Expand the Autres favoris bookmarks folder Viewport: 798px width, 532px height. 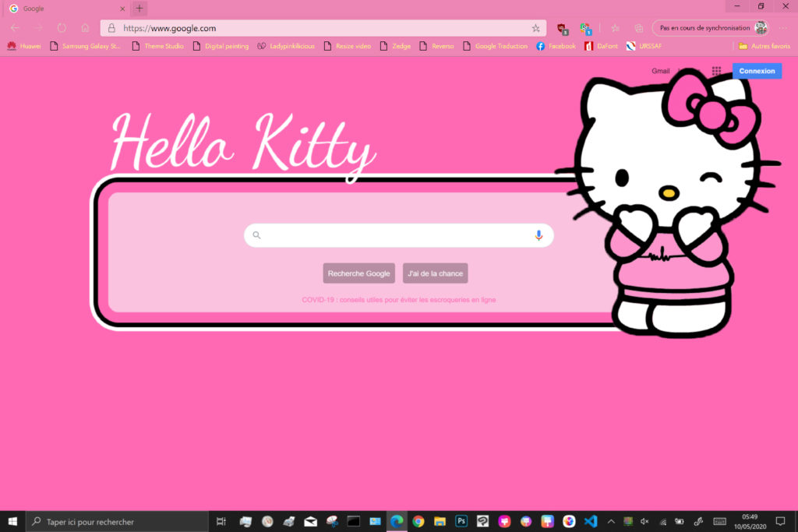click(764, 46)
